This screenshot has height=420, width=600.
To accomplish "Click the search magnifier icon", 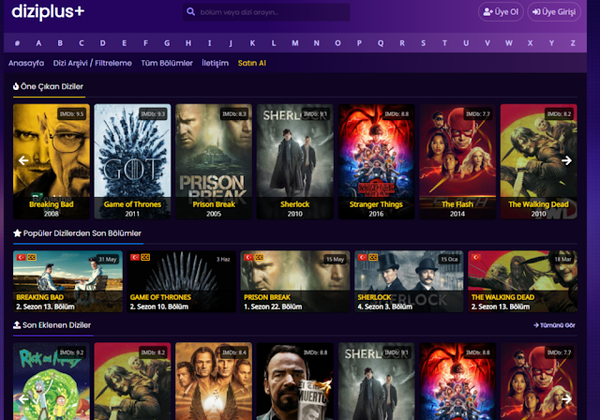I will (x=191, y=12).
